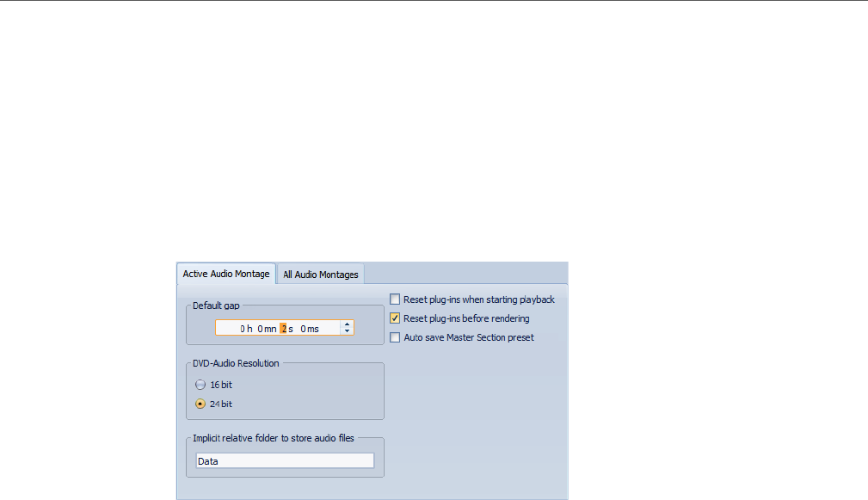868x500 pixels.
Task: Click the 'Reset plug-ins before rendering' label text
Action: [x=466, y=318]
